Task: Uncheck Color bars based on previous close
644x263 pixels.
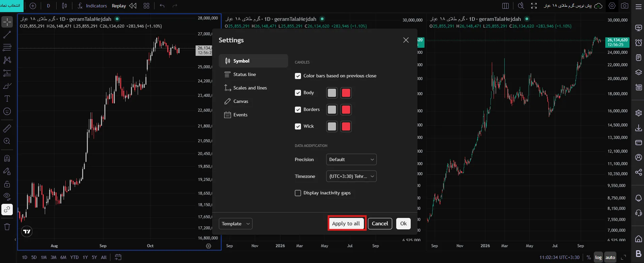Action: 298,76
